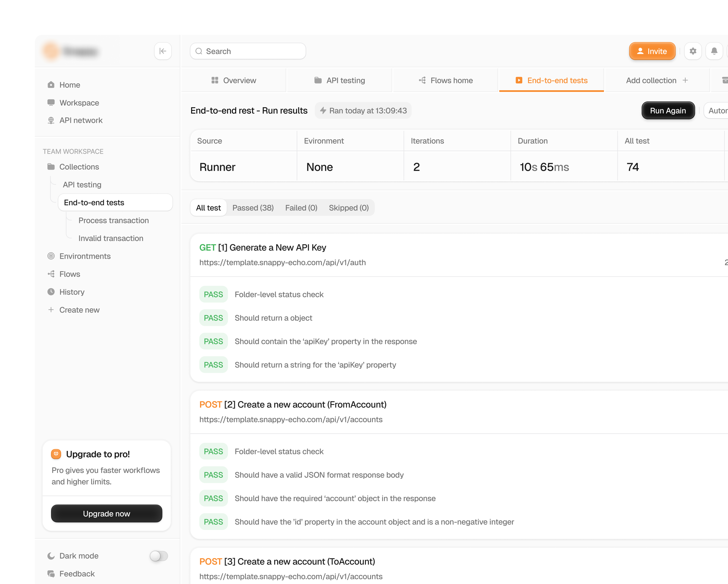728x584 pixels.
Task: Click the lightning bolt run-time icon
Action: (x=323, y=110)
